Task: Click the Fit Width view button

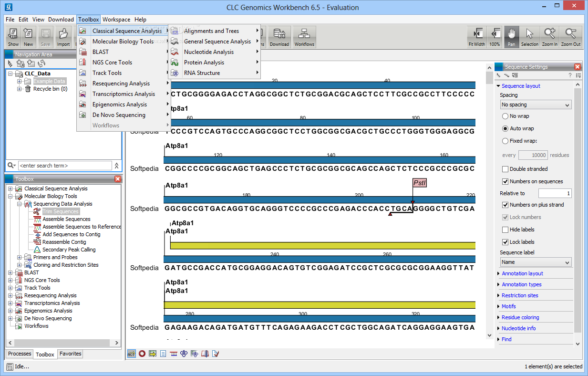Action: point(476,37)
